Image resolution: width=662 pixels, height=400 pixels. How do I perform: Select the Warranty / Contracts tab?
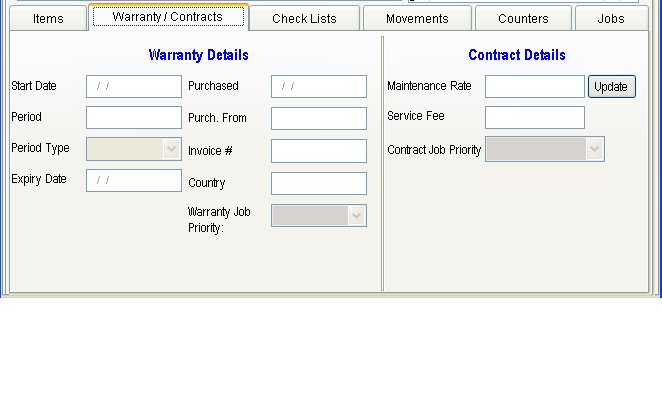(167, 18)
